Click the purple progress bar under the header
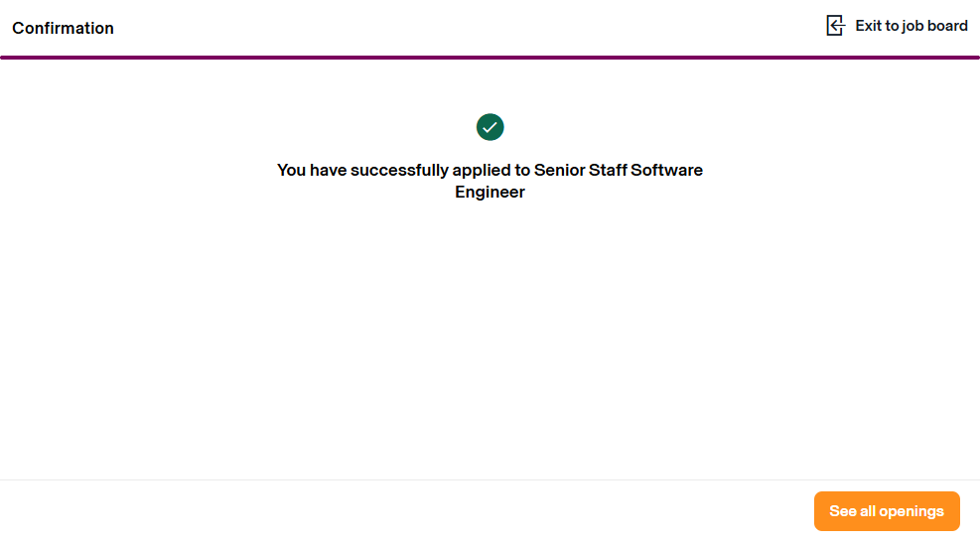Viewport: 980px width, 543px height. pyautogui.click(x=490, y=58)
